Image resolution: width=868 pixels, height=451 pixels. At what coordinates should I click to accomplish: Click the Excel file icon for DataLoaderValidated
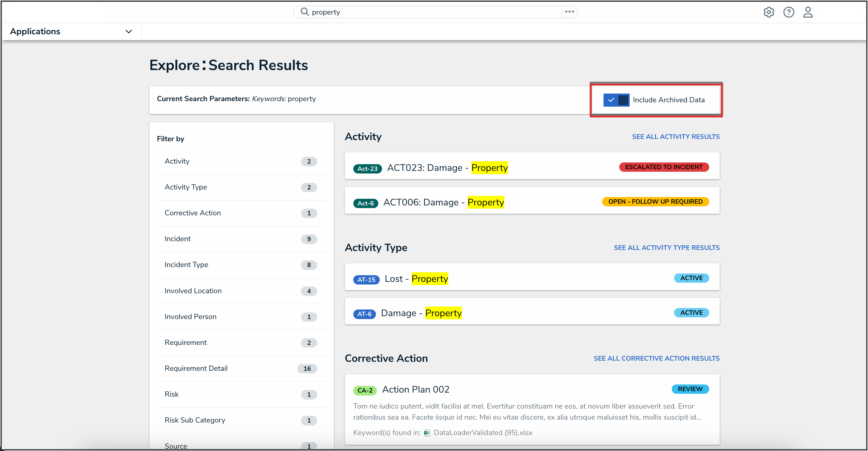pyautogui.click(x=427, y=433)
